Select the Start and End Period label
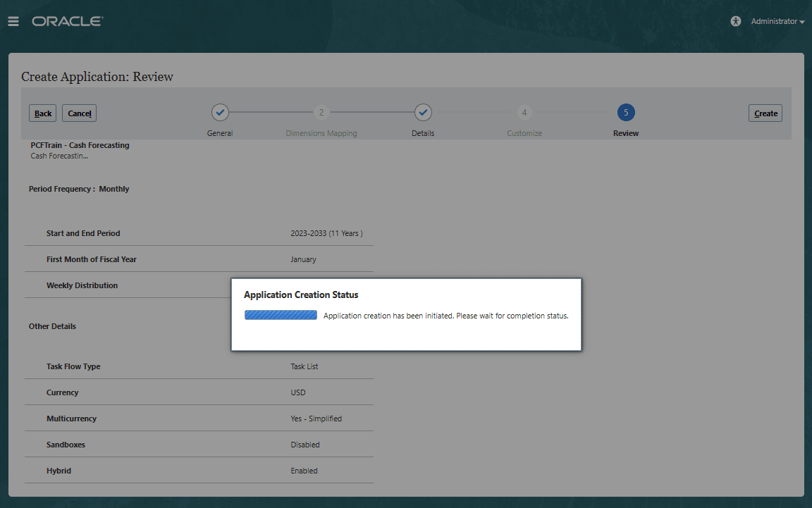The width and height of the screenshot is (812, 508). coord(83,233)
